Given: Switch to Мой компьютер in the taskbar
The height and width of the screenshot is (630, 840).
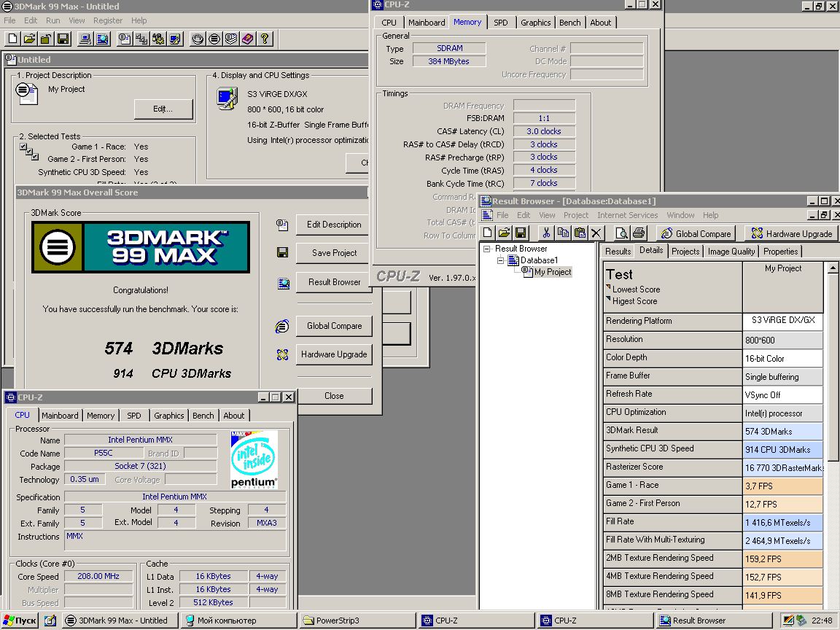Looking at the screenshot, I should click(x=238, y=621).
